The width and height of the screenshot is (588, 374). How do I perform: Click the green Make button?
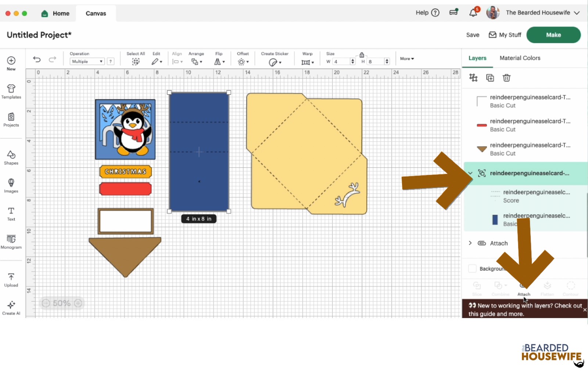pyautogui.click(x=553, y=35)
